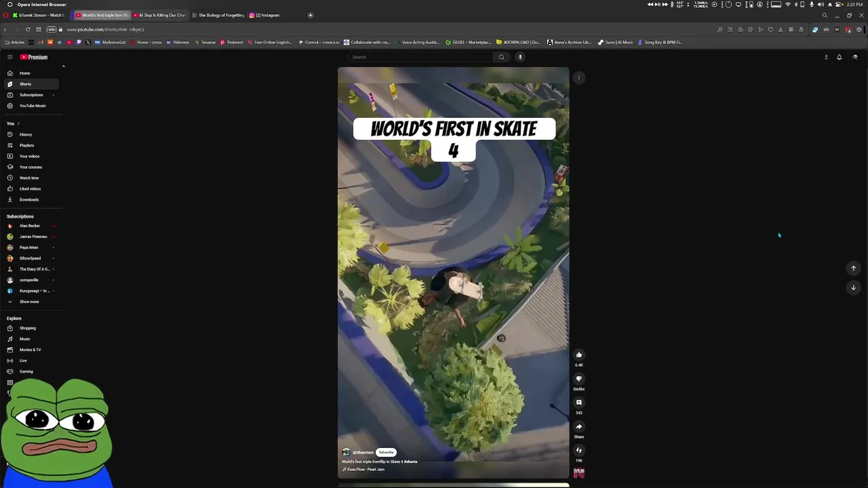Open Opera downloads icon
Screen dimensions: 868x488
(781, 29)
